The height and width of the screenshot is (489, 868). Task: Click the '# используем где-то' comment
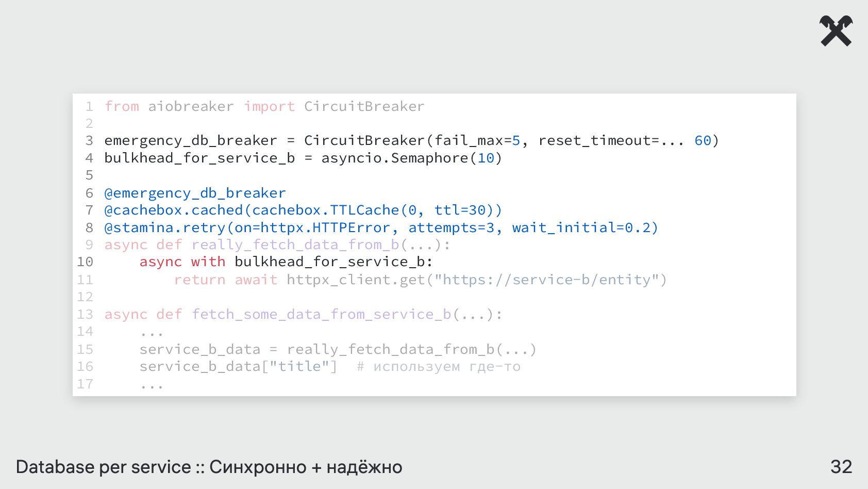tap(439, 367)
